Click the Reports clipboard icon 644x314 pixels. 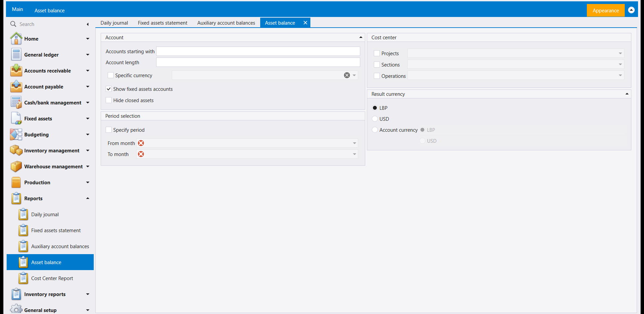coord(16,198)
